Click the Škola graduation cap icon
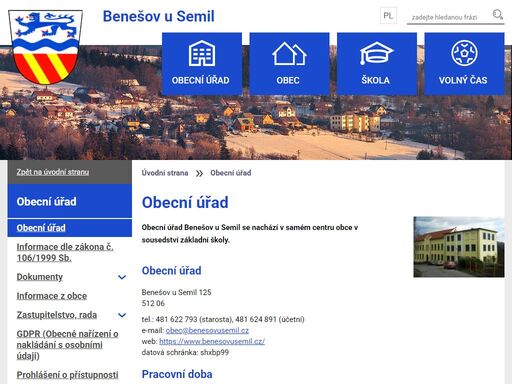 [376, 53]
